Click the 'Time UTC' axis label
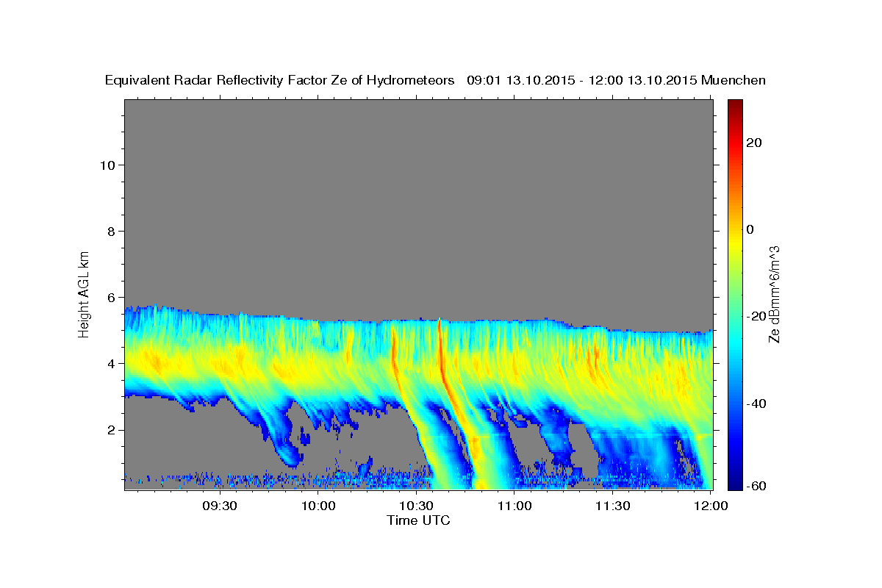The width and height of the screenshot is (882, 588). pos(418,520)
